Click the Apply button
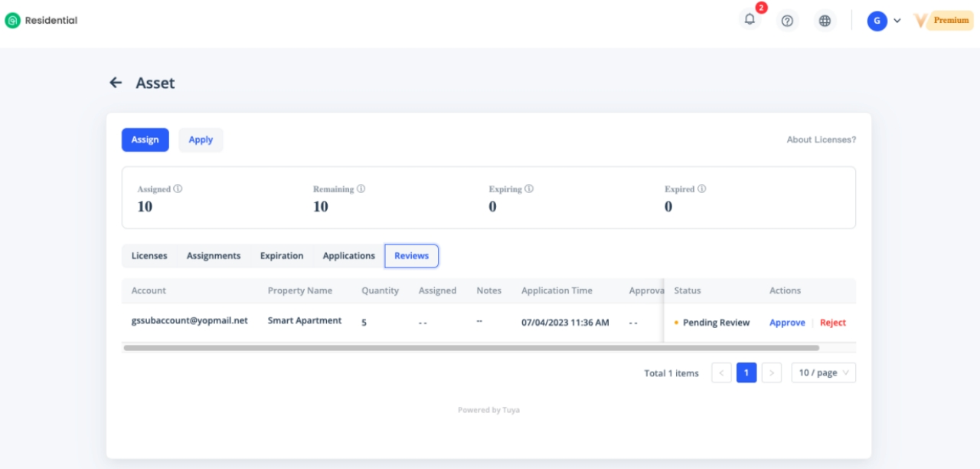The width and height of the screenshot is (980, 469). pos(201,139)
